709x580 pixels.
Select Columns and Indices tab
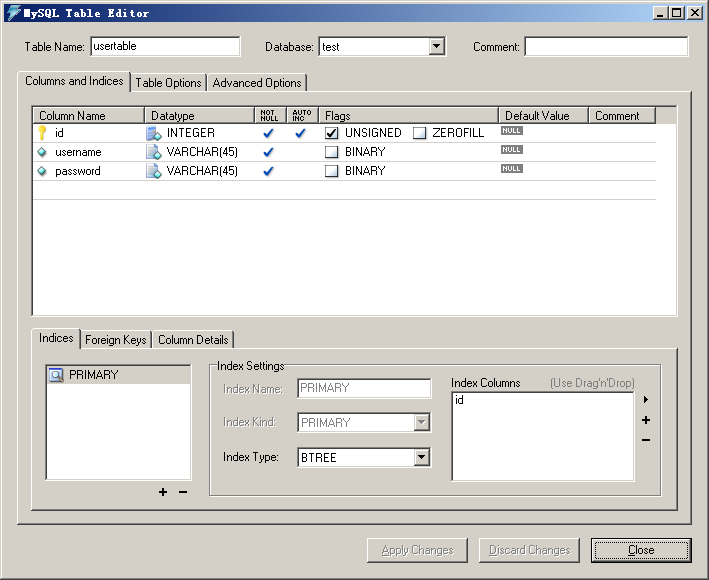74,81
